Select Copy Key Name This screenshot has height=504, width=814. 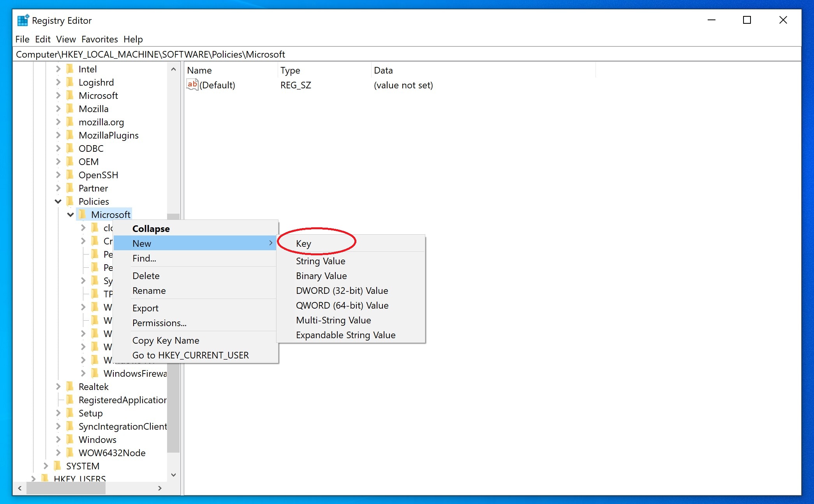point(195,340)
